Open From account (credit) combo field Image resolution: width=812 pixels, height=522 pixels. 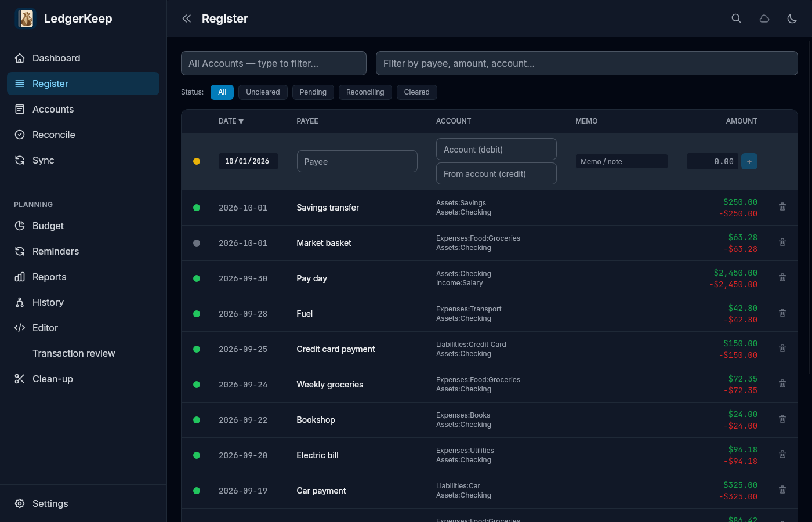click(496, 173)
